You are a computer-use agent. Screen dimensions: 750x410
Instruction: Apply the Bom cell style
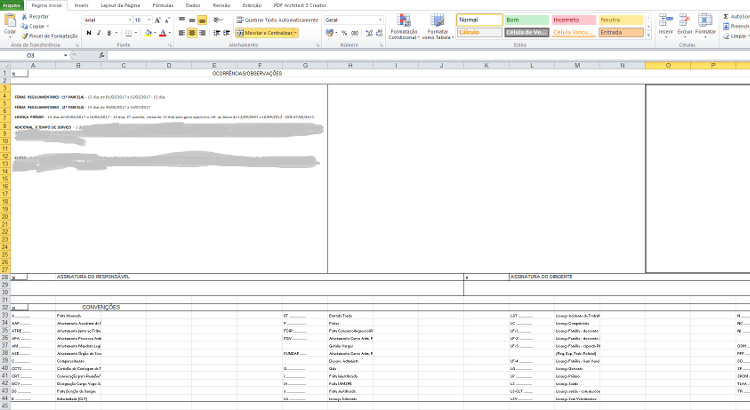[x=527, y=20]
